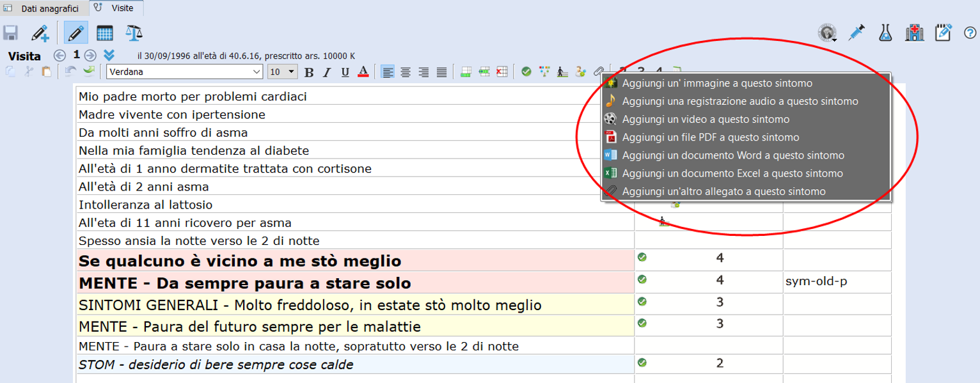Expand the blue double-chevron next to Visita
Viewport: 980px width, 383px height.
pos(109,55)
